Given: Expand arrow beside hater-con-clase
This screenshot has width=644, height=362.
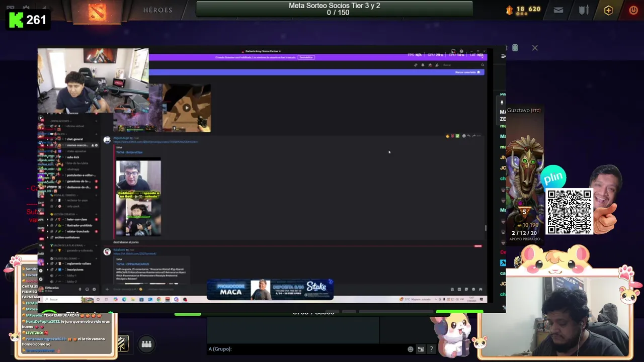Looking at the screenshot, I should pyautogui.click(x=47, y=219).
